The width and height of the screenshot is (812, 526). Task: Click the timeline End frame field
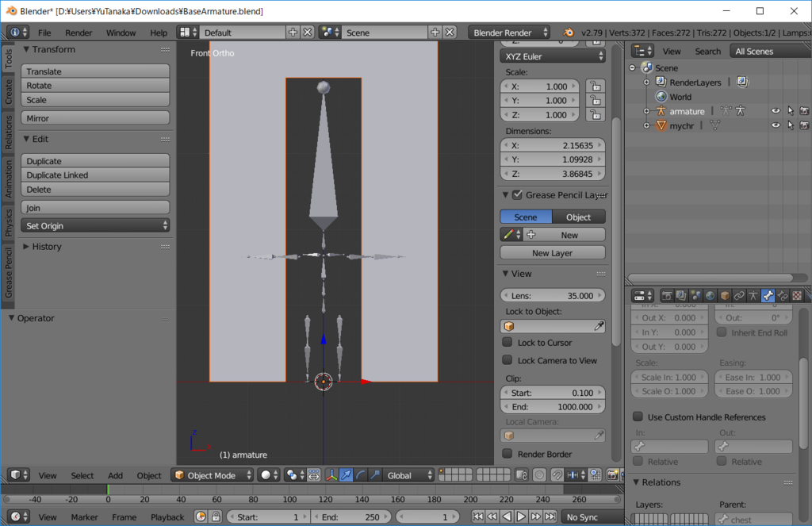point(350,516)
